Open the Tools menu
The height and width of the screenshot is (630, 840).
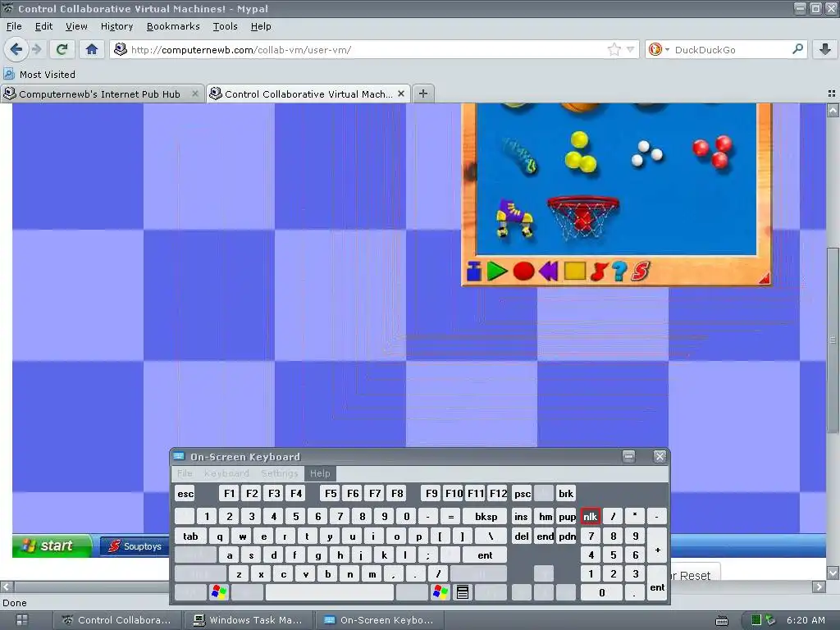click(225, 26)
